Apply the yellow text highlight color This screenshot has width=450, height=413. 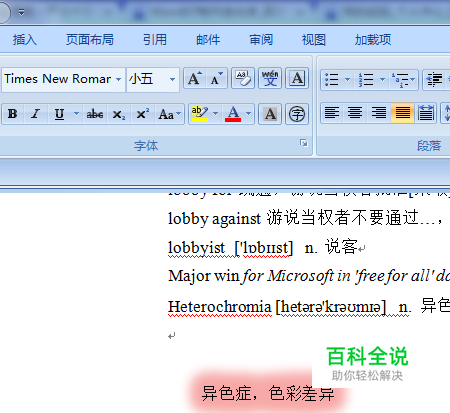coord(200,114)
